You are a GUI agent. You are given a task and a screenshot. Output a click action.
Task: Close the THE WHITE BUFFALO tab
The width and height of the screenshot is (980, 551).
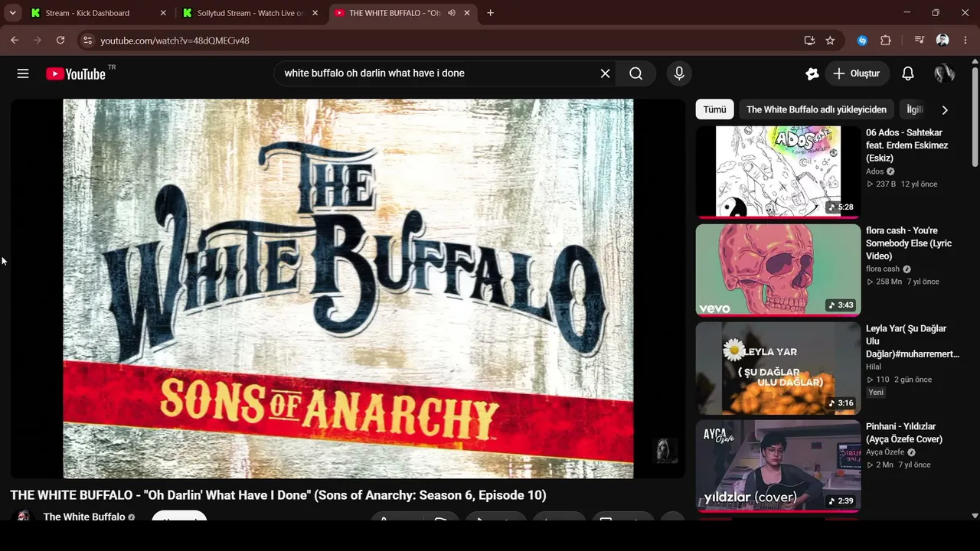[467, 13]
